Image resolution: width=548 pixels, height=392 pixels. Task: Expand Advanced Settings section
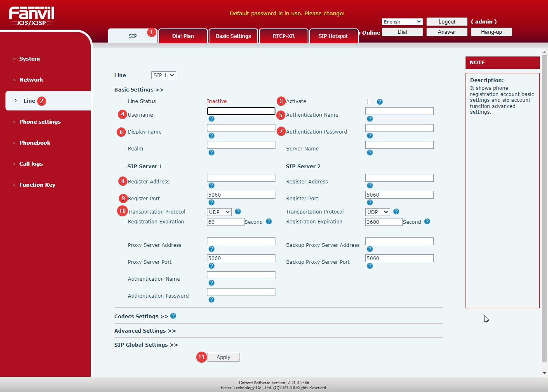point(145,331)
